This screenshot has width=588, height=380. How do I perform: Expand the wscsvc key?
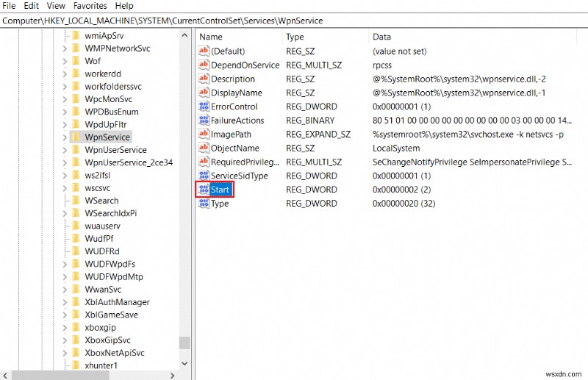65,188
